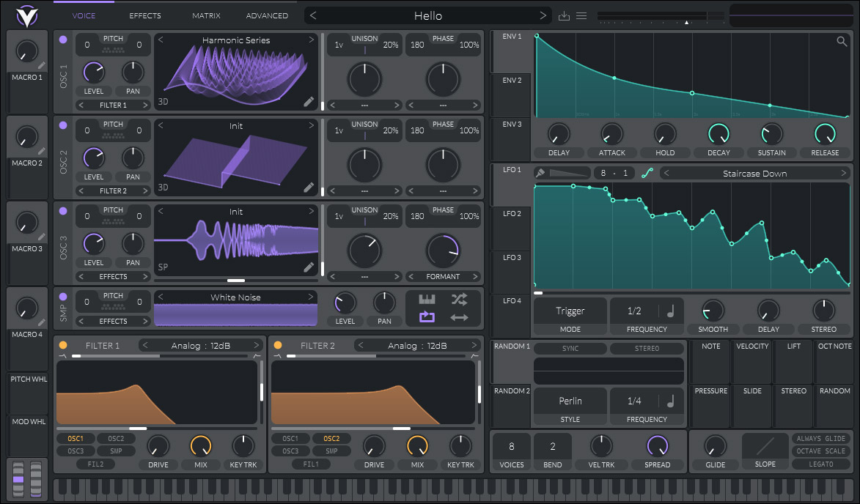
Task: Enable LEGATO mode
Action: [x=820, y=463]
